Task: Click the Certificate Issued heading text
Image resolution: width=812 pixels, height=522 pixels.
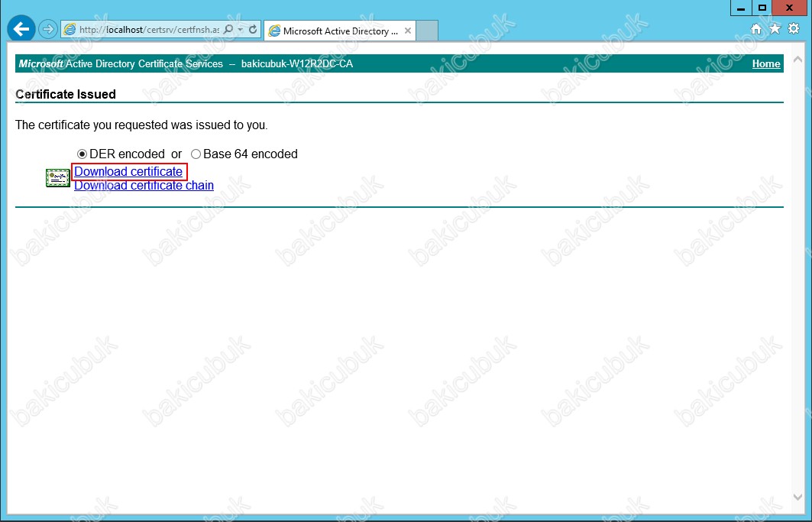Action: click(66, 94)
